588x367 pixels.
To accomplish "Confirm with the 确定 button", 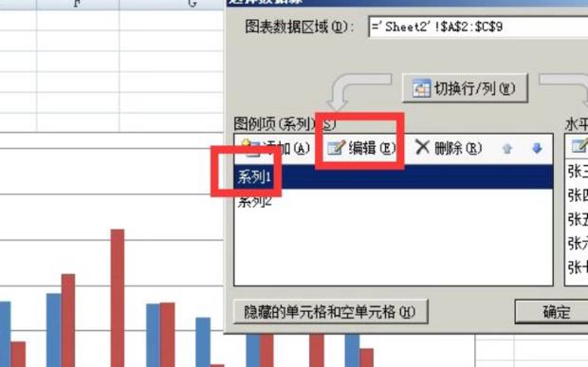I will (x=552, y=312).
